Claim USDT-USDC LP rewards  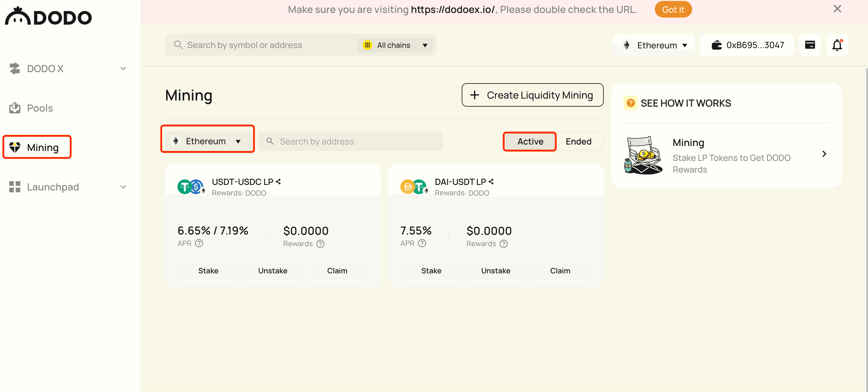click(x=337, y=271)
